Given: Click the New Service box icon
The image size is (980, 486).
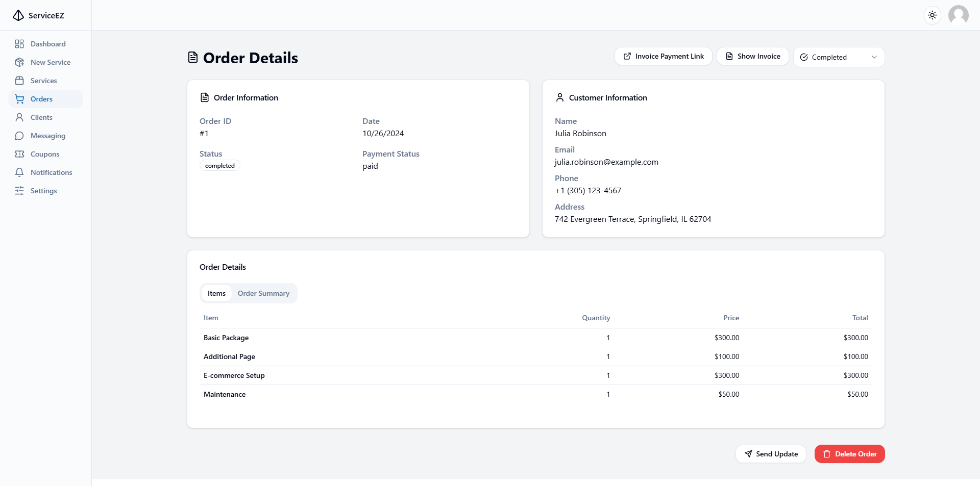Looking at the screenshot, I should [x=19, y=62].
